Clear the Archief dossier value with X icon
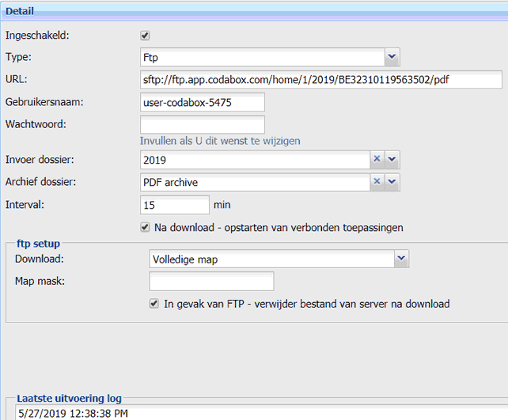This screenshot has width=508, height=420. 377,181
